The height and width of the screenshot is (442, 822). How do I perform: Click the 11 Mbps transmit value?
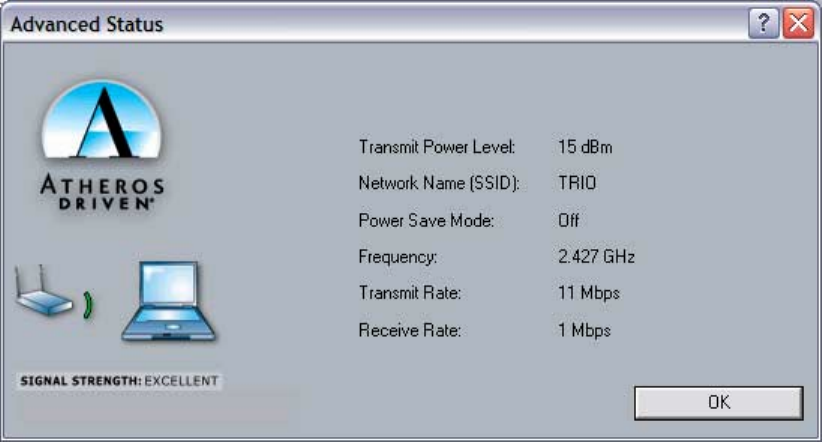(x=589, y=293)
